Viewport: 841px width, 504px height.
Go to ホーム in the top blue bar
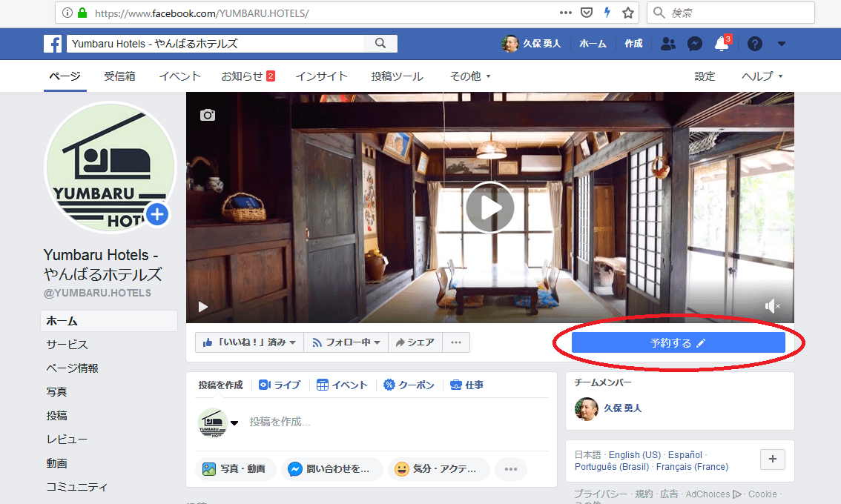[593, 44]
